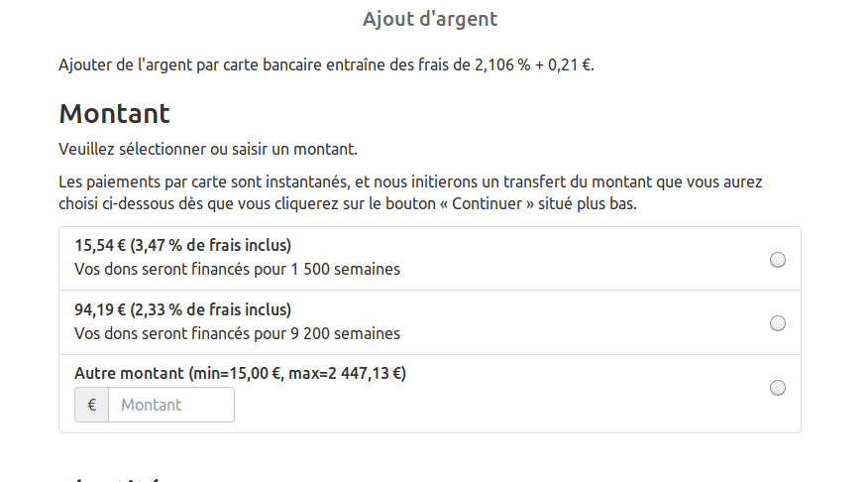Image resolution: width=868 pixels, height=482 pixels.
Task: Click "Ajouter de l'argent par carte bancaire" text
Action: (198, 66)
